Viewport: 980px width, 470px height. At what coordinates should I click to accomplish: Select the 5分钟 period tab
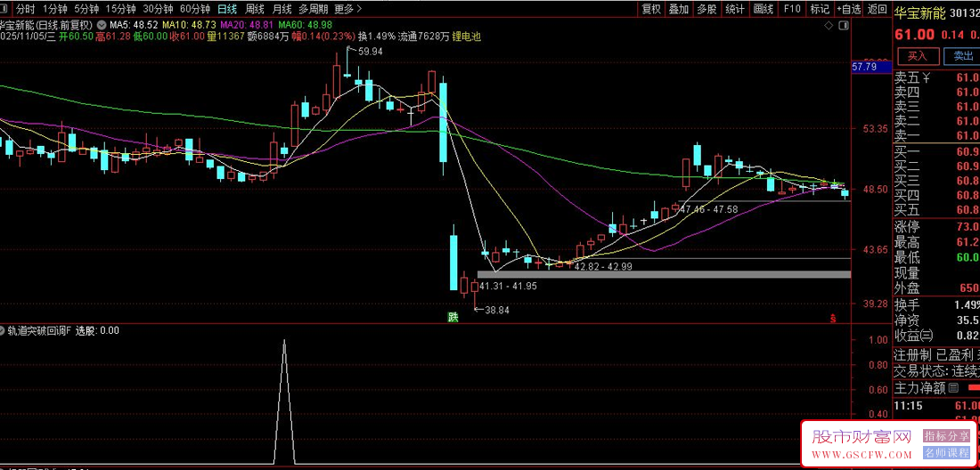pos(86,9)
